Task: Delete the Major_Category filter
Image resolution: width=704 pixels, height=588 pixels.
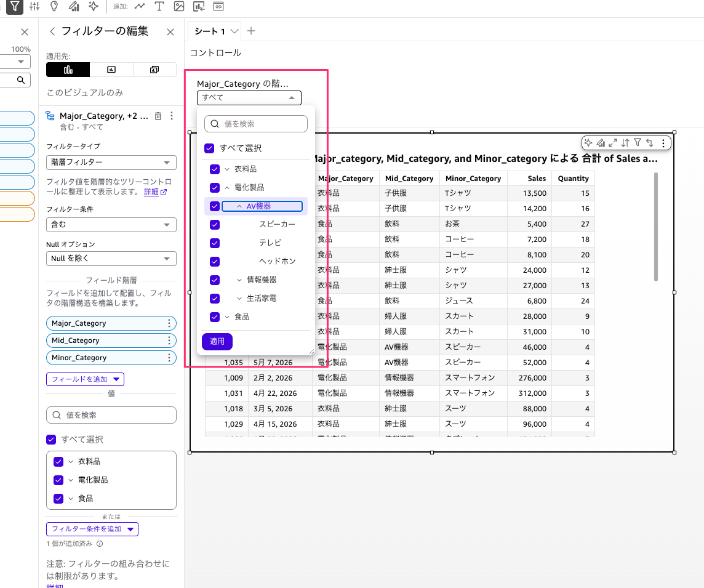Action: pyautogui.click(x=158, y=116)
